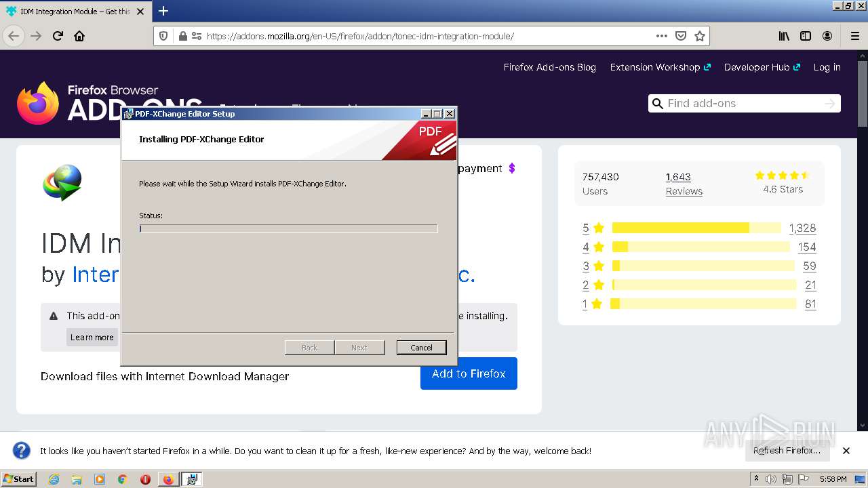Open media player taskbar icon

point(100,479)
